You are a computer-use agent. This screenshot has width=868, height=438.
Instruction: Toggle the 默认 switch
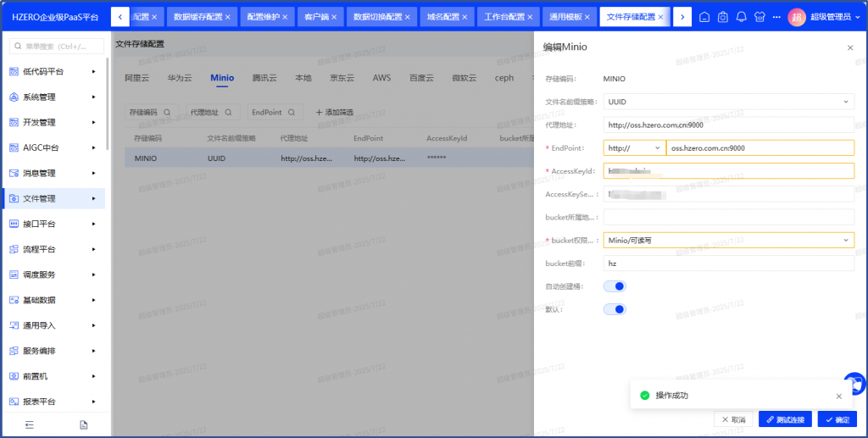tap(615, 309)
